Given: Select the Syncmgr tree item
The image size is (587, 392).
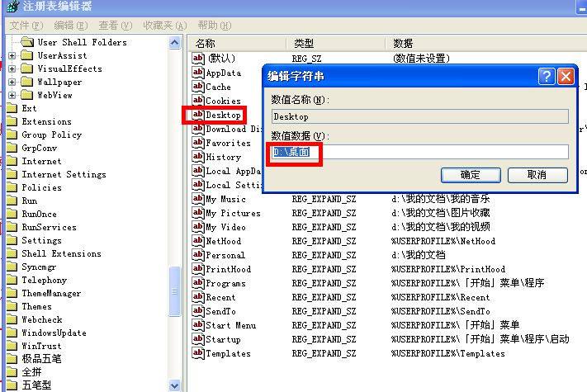Looking at the screenshot, I should [x=39, y=267].
